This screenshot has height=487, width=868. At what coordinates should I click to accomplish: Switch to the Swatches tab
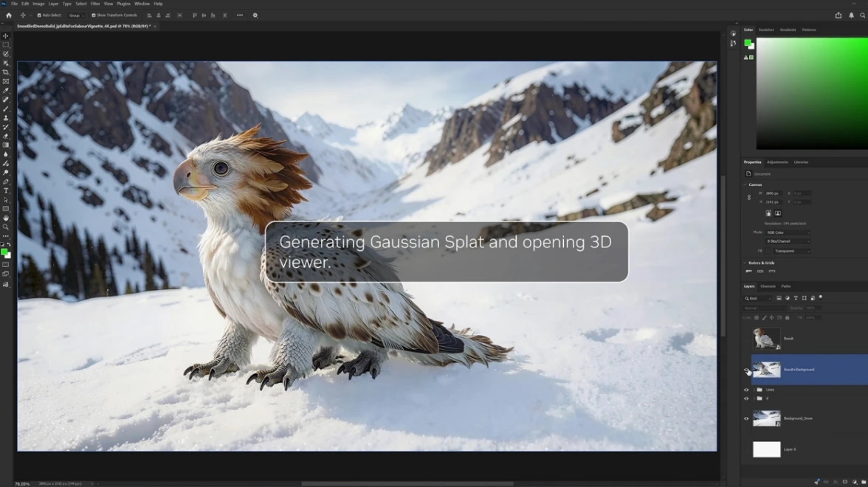tap(766, 30)
